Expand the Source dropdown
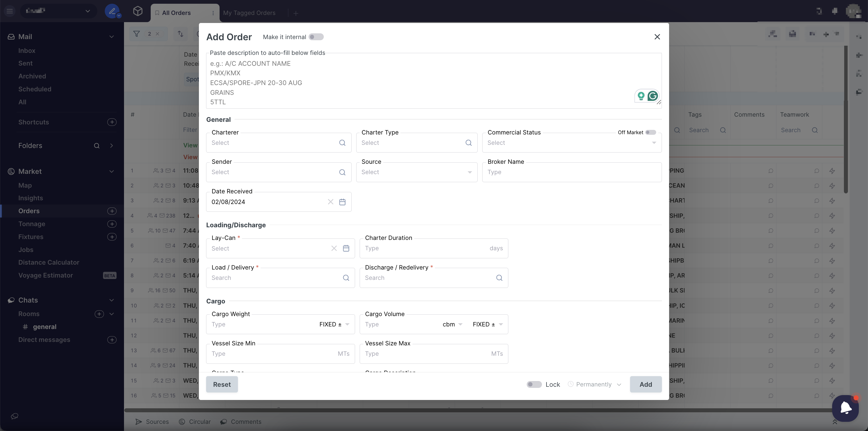868x431 pixels. pyautogui.click(x=416, y=172)
